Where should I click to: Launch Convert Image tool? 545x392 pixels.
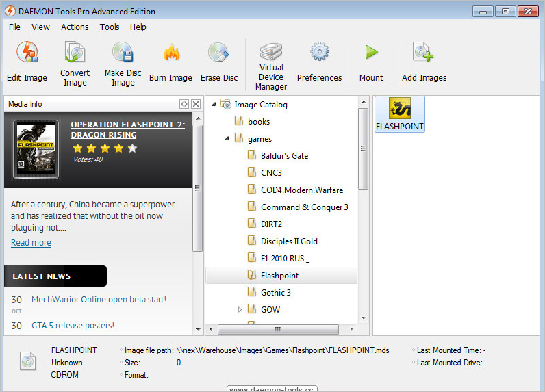coord(75,64)
